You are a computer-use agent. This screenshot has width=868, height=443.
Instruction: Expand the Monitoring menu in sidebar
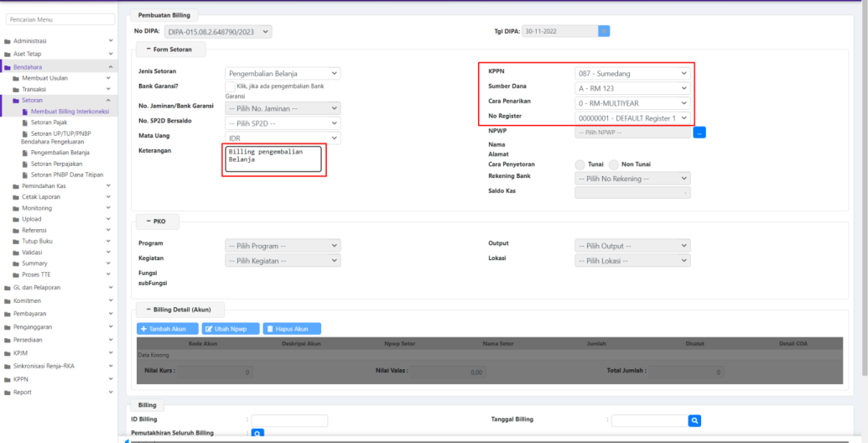[x=37, y=208]
